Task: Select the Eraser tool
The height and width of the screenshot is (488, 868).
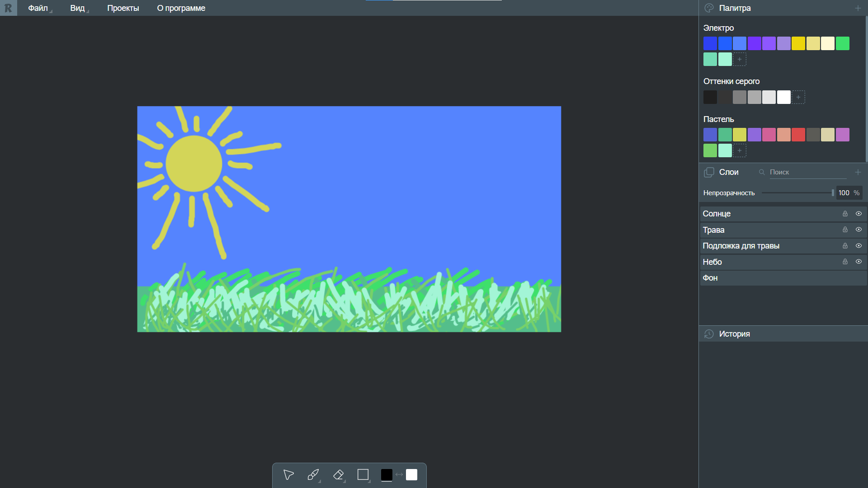Action: (x=338, y=474)
